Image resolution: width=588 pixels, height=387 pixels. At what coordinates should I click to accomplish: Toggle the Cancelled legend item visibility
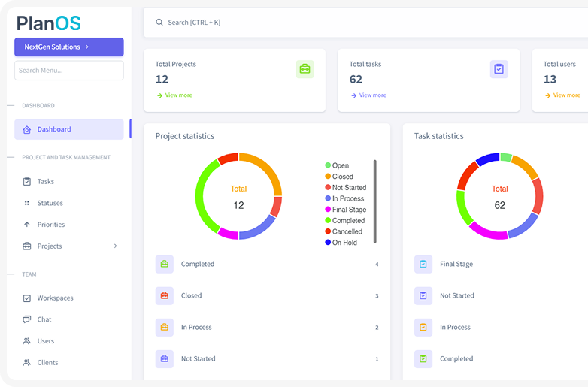point(343,231)
